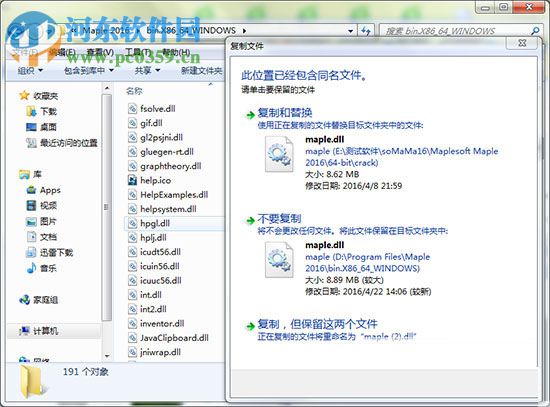Click the help.ico file icon

pyautogui.click(x=132, y=180)
